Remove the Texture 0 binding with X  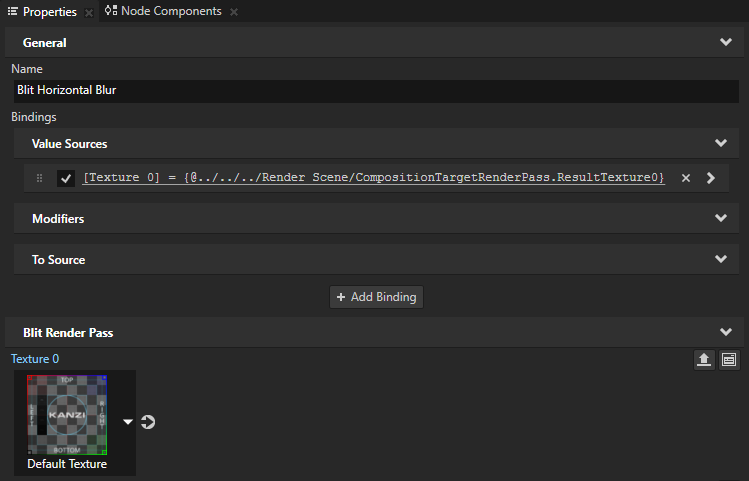point(686,178)
